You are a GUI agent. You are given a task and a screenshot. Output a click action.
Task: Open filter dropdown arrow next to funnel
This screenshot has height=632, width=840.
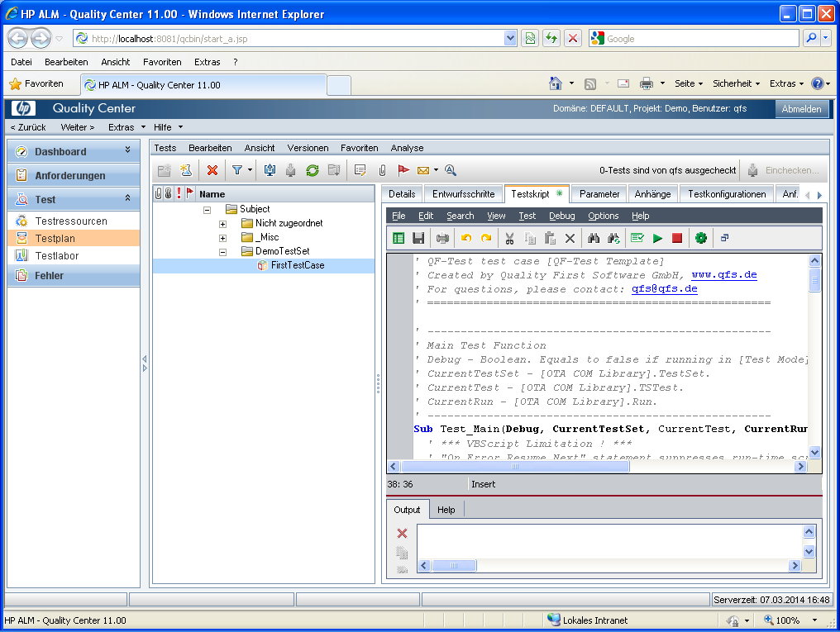coord(250,170)
